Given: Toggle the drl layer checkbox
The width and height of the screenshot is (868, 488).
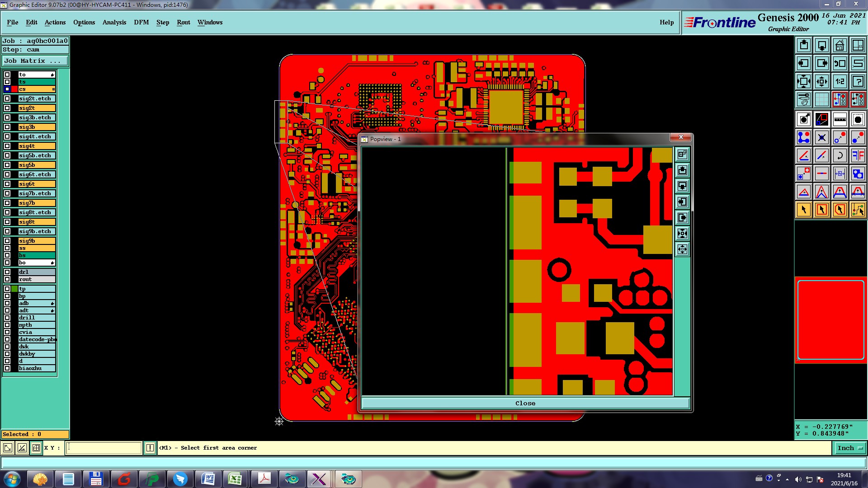Looking at the screenshot, I should coord(7,272).
